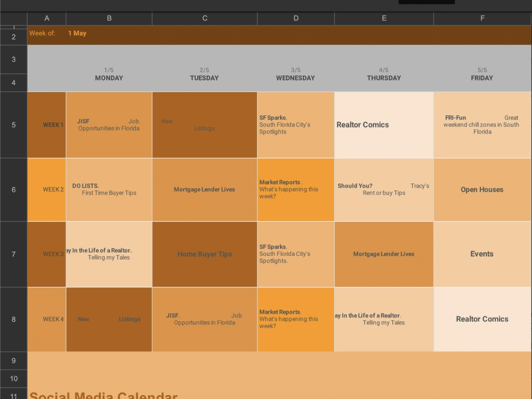
Task: Select Week 4 'JISF. Job Opportunities in Florida' cell
Action: tap(205, 319)
